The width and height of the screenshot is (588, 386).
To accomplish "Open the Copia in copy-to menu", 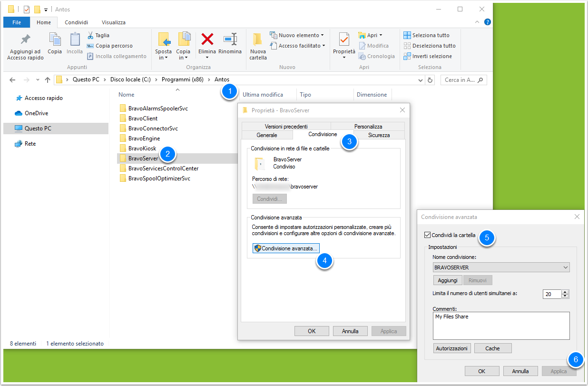I will [x=183, y=47].
